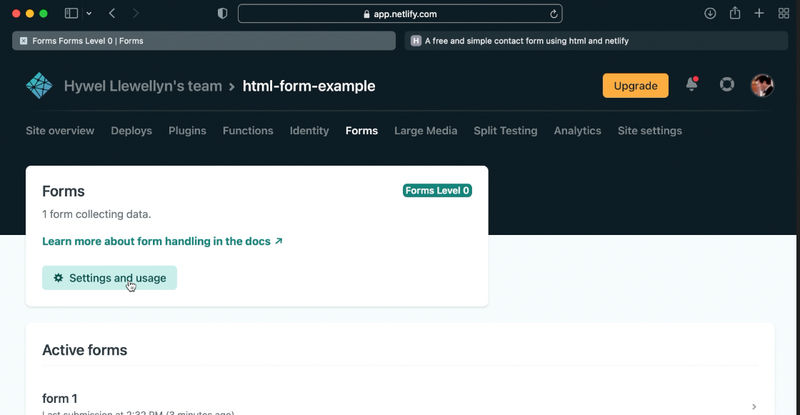The image size is (800, 415).
Task: Toggle the Safari sidebar icon
Action: pos(71,14)
